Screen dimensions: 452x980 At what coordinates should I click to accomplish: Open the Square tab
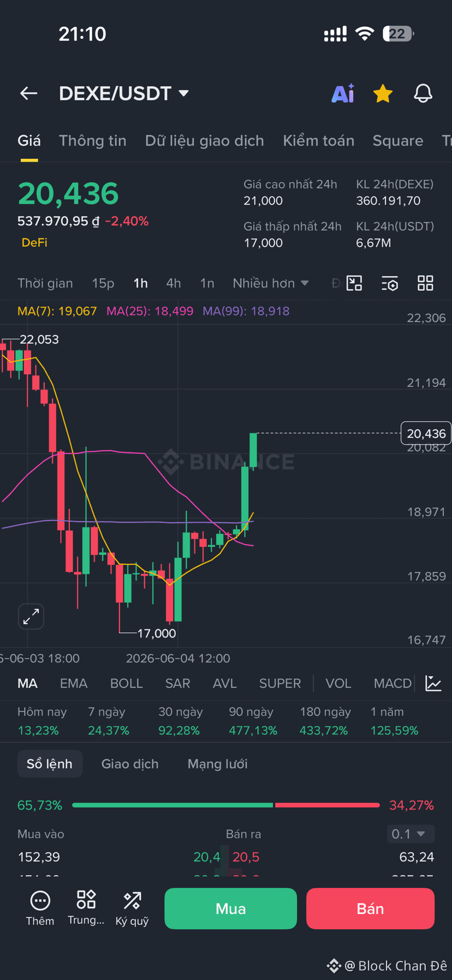coord(398,141)
